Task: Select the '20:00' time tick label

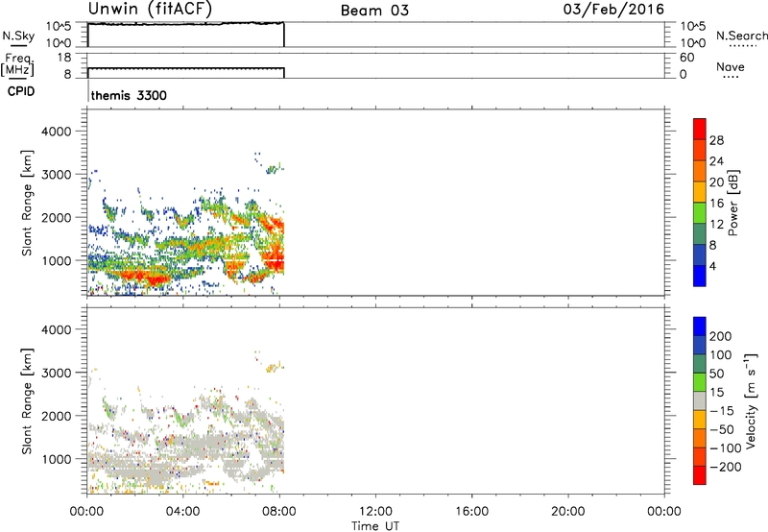Action: pyautogui.click(x=567, y=512)
